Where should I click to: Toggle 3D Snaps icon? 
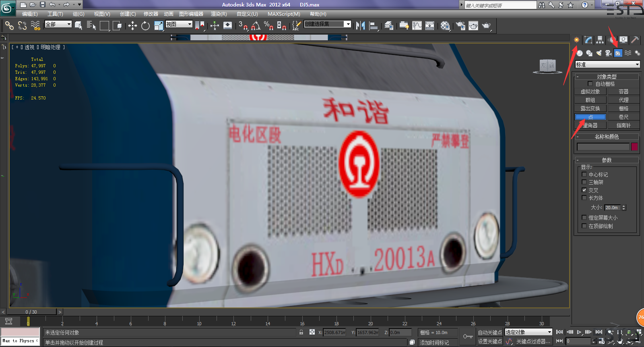(243, 26)
